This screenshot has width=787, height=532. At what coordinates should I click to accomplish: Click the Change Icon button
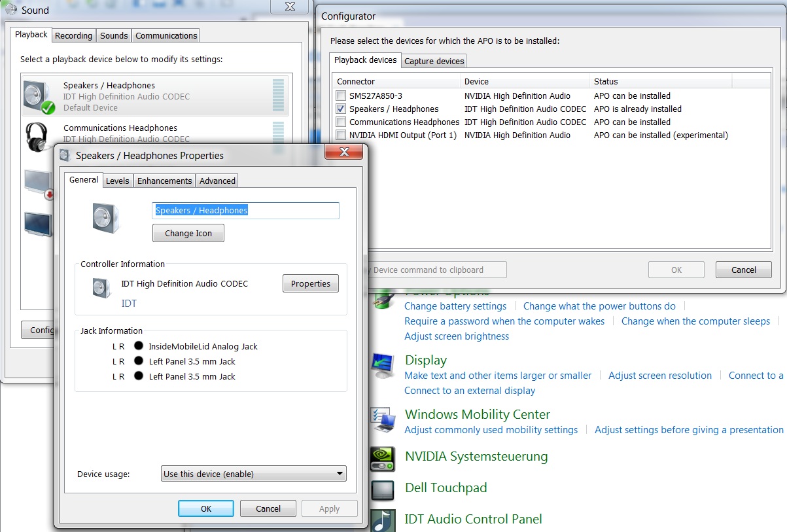point(188,233)
